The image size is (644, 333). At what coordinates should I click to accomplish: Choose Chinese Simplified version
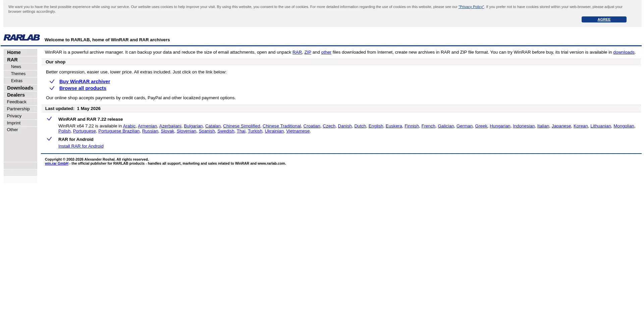tap(241, 126)
